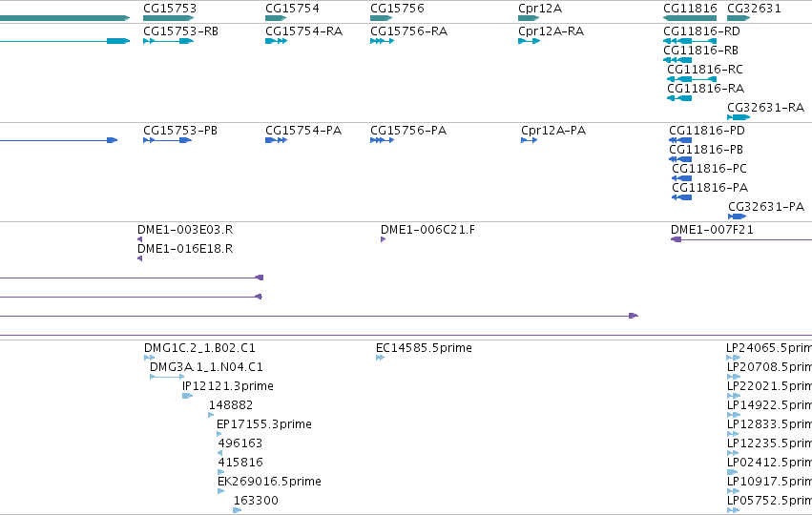Image resolution: width=812 pixels, height=515 pixels.
Task: Click transcript CG15753-RB
Action: 168,41
